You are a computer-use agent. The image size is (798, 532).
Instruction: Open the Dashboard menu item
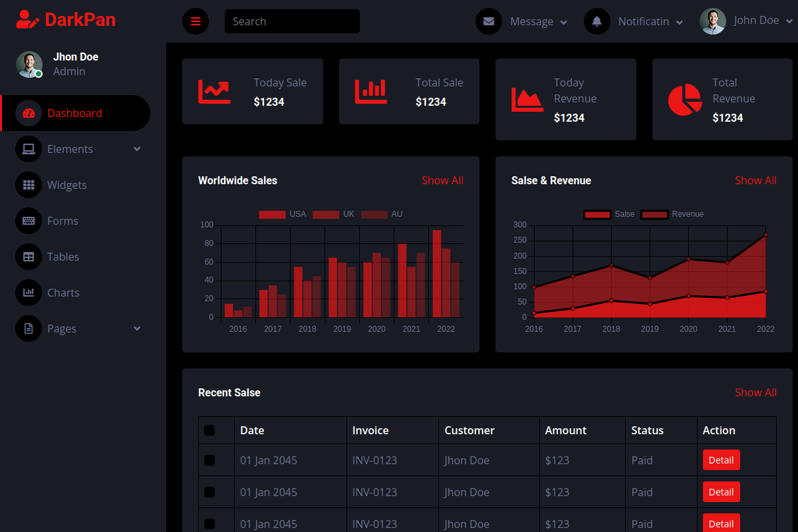click(x=74, y=113)
